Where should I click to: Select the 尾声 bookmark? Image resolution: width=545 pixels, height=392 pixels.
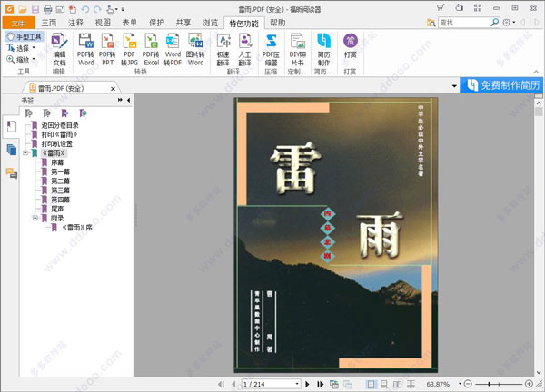[57, 209]
